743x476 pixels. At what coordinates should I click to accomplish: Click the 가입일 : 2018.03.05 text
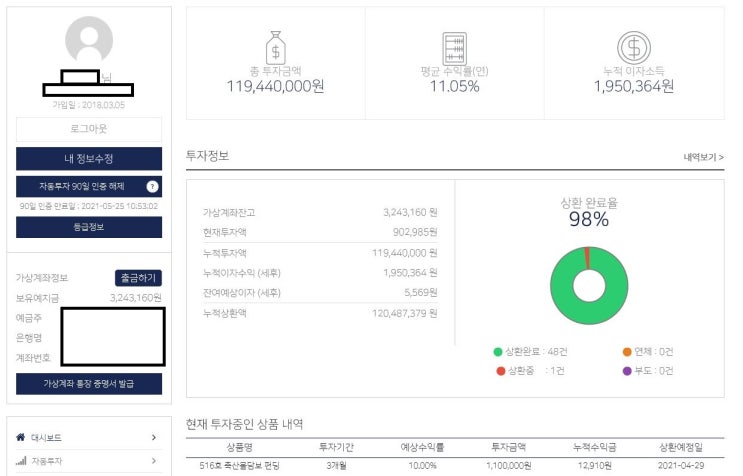(x=89, y=105)
